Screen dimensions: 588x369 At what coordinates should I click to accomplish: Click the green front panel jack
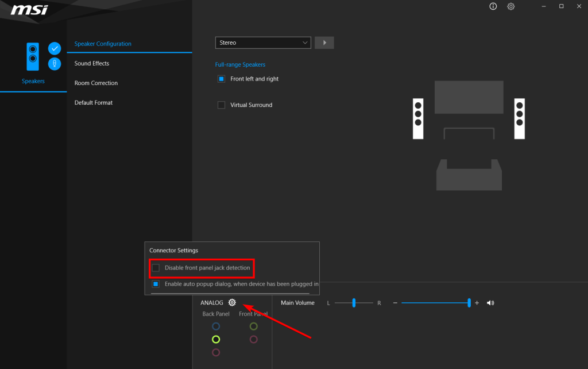tap(253, 326)
